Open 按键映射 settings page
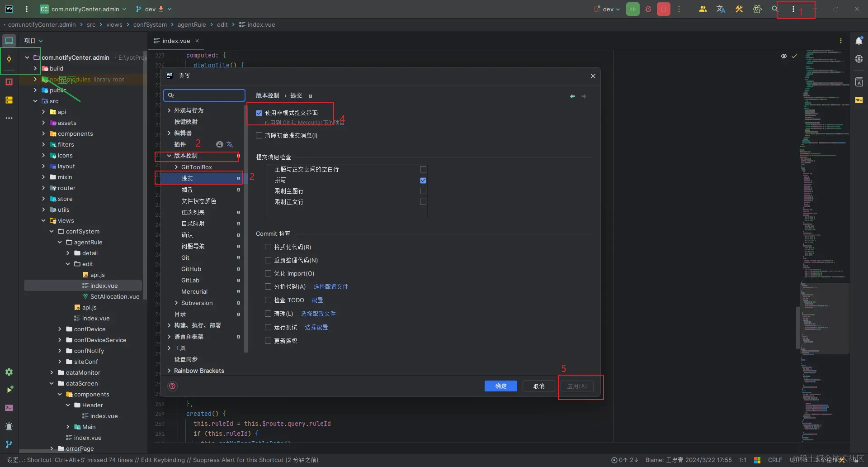 pyautogui.click(x=186, y=122)
